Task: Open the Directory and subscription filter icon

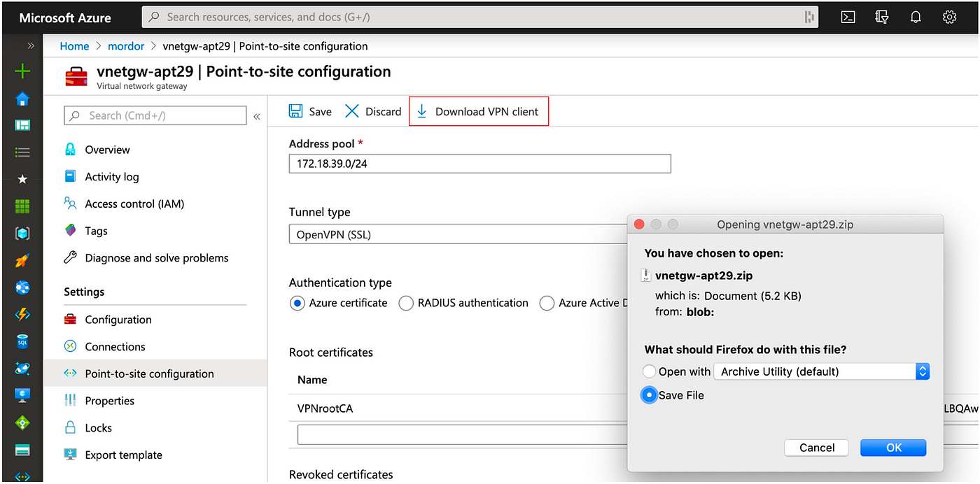Action: (882, 17)
